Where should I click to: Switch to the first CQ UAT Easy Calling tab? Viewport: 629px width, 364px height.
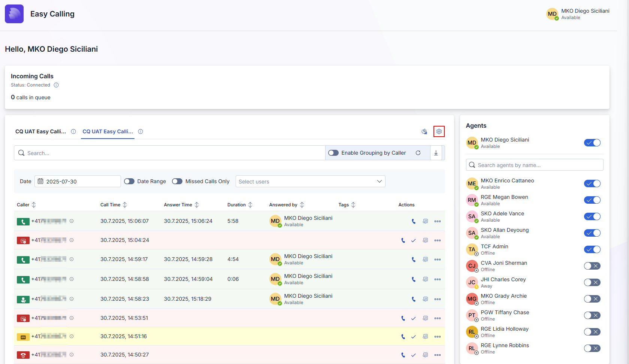click(x=40, y=131)
